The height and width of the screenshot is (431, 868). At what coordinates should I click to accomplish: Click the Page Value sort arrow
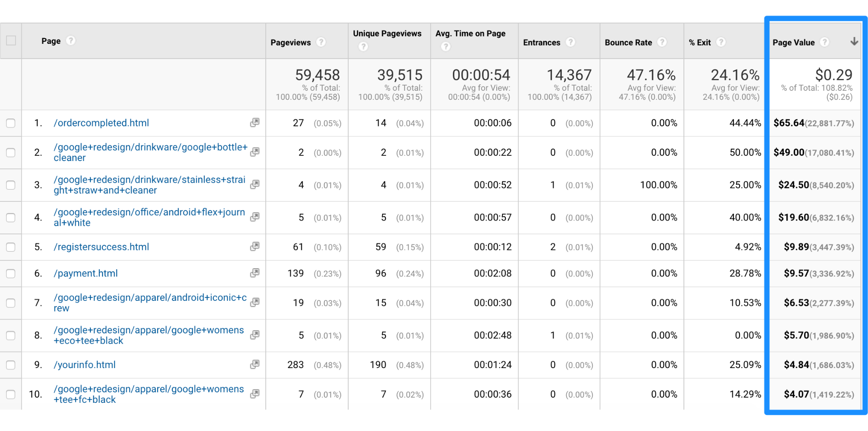coord(854,42)
